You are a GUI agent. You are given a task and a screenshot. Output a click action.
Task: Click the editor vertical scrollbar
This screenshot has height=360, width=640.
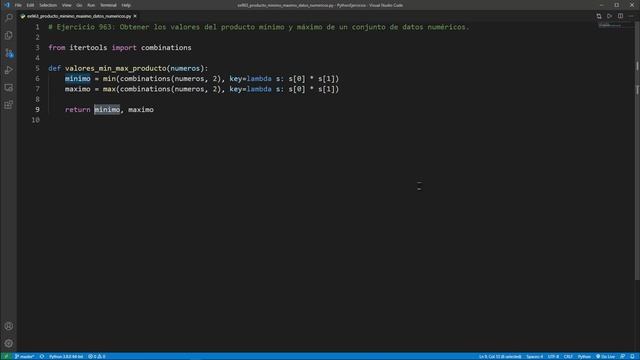tap(637, 151)
